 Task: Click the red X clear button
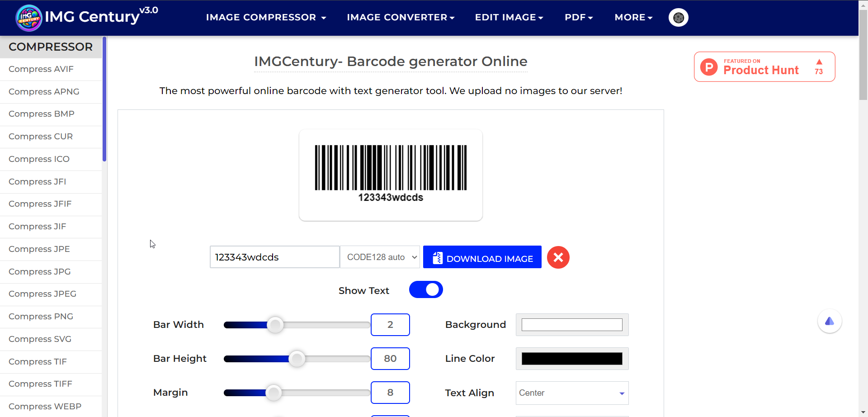(x=558, y=257)
